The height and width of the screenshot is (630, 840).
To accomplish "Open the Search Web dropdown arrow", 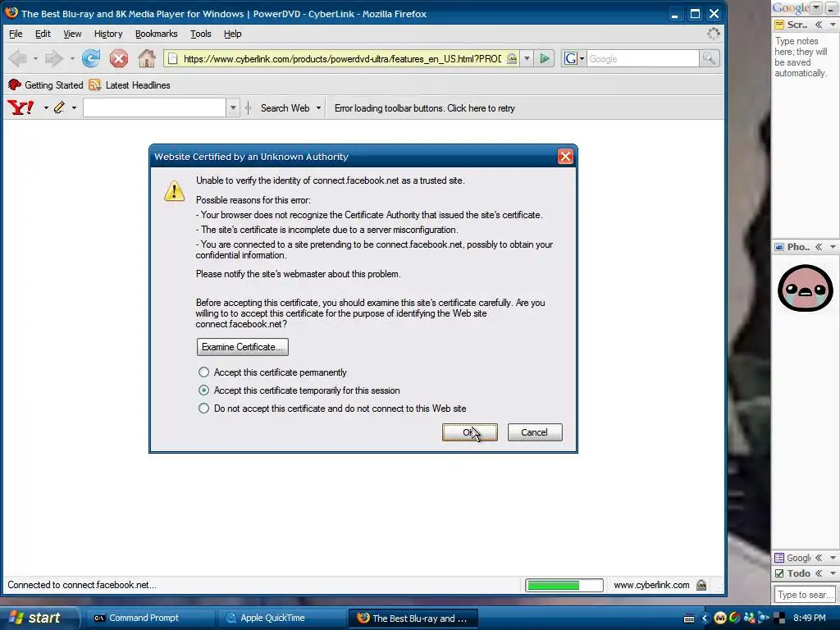I will coord(318,108).
